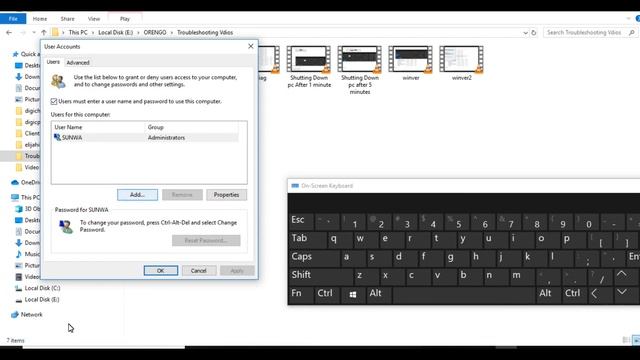Click the Windows logo key on On-Screen Keyboard
This screenshot has height=360, width=640.
point(353,294)
